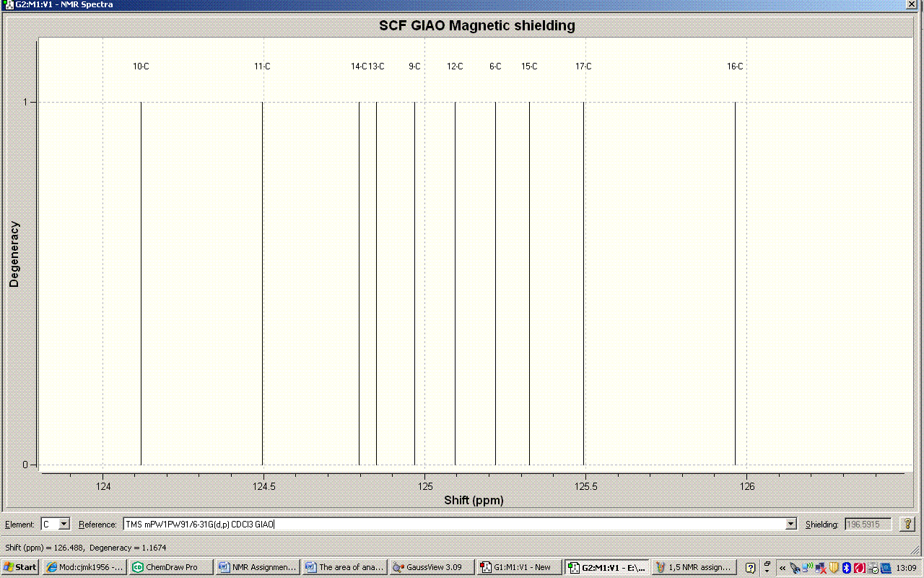Open the help icon beside Shielding field
The height and width of the screenshot is (578, 924).
[907, 524]
